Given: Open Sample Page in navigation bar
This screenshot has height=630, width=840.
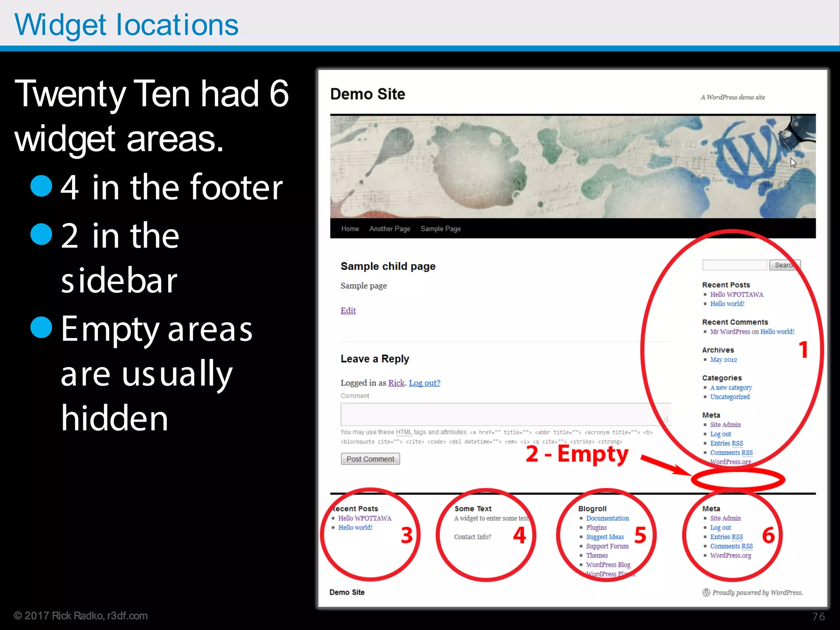Looking at the screenshot, I should pos(441,229).
